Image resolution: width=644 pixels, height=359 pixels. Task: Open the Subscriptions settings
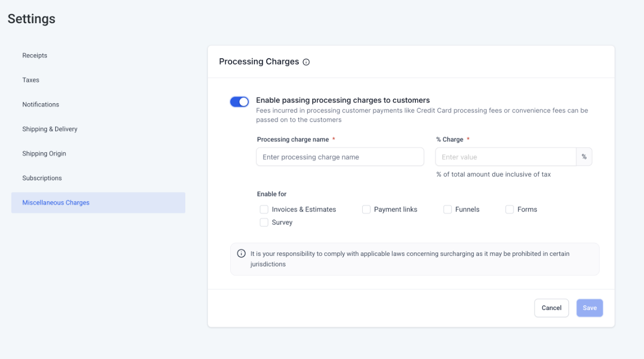click(42, 178)
